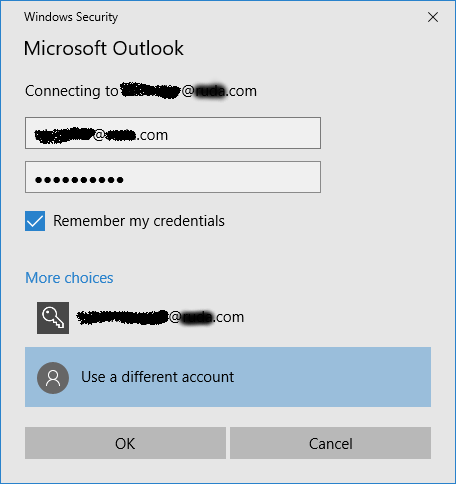The width and height of the screenshot is (457, 486).
Task: Click the Connecting to address line
Action: (x=141, y=91)
